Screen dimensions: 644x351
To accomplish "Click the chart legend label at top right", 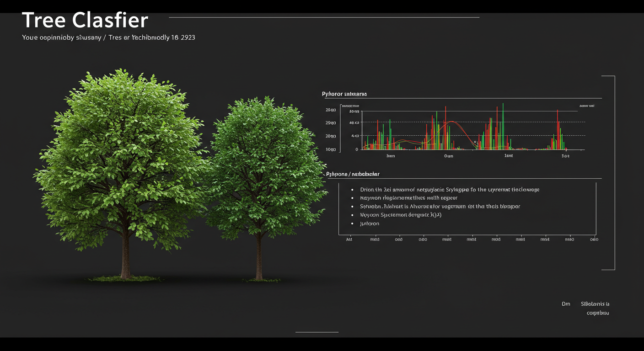I will tap(587, 105).
